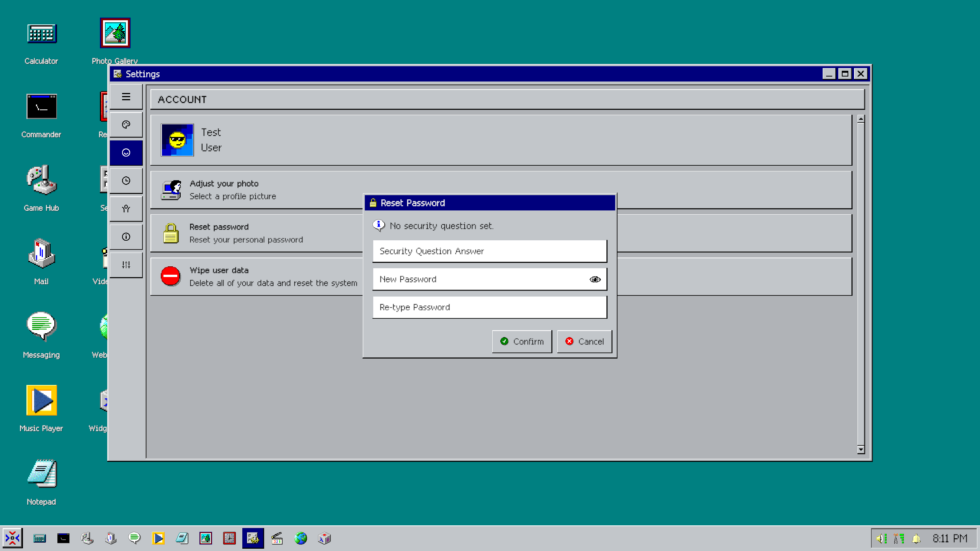The width and height of the screenshot is (980, 551).
Task: Select the accessibility sidebar icon
Action: point(126,209)
